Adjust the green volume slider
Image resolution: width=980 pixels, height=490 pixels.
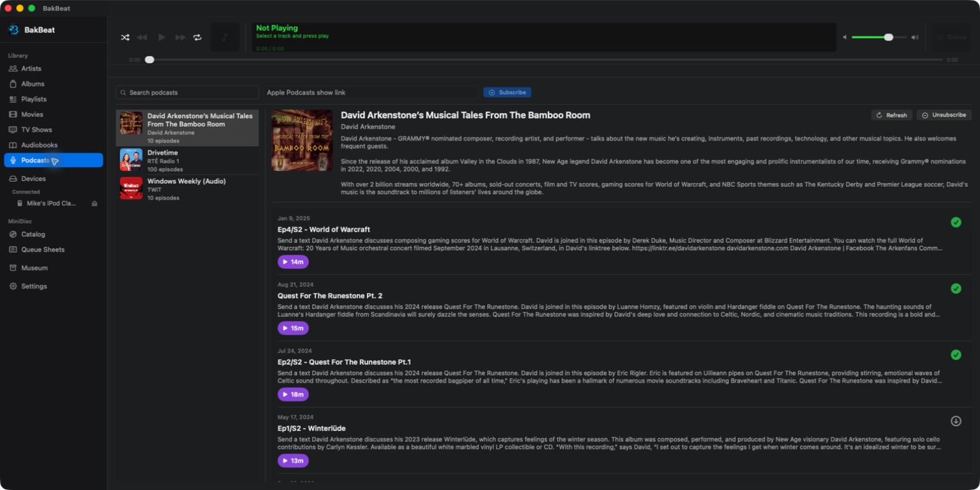(x=879, y=37)
